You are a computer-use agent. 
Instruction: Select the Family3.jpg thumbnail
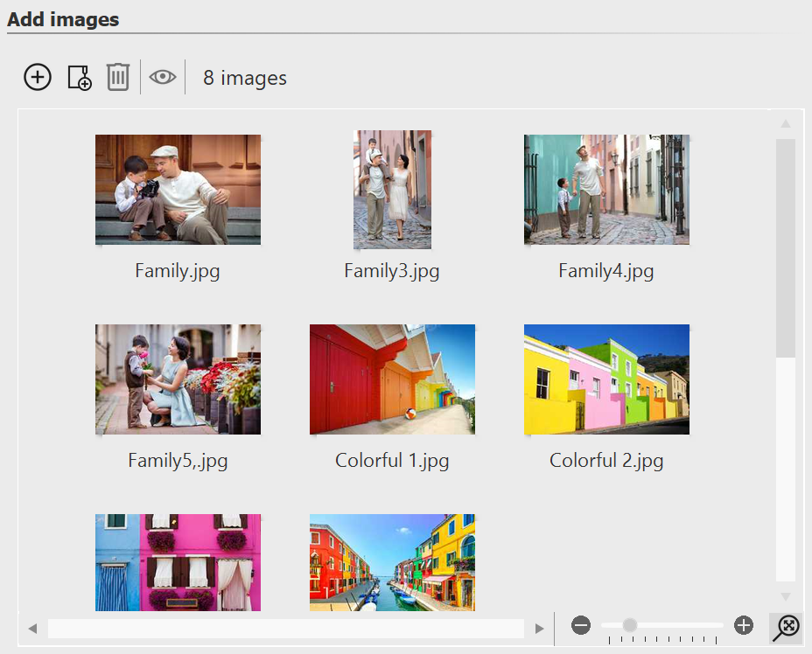(x=392, y=190)
